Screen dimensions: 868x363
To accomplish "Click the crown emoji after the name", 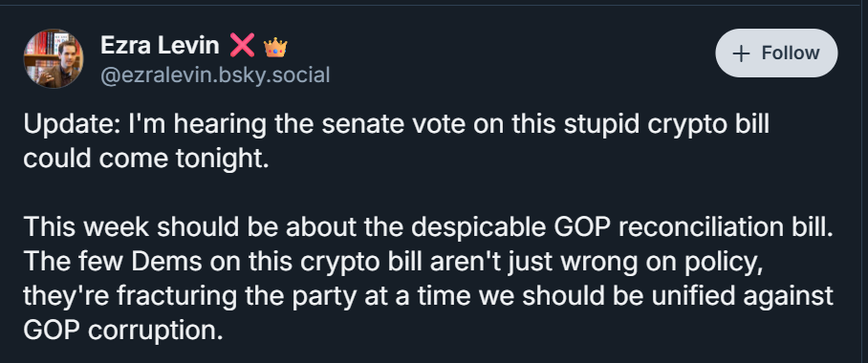I will 275,47.
